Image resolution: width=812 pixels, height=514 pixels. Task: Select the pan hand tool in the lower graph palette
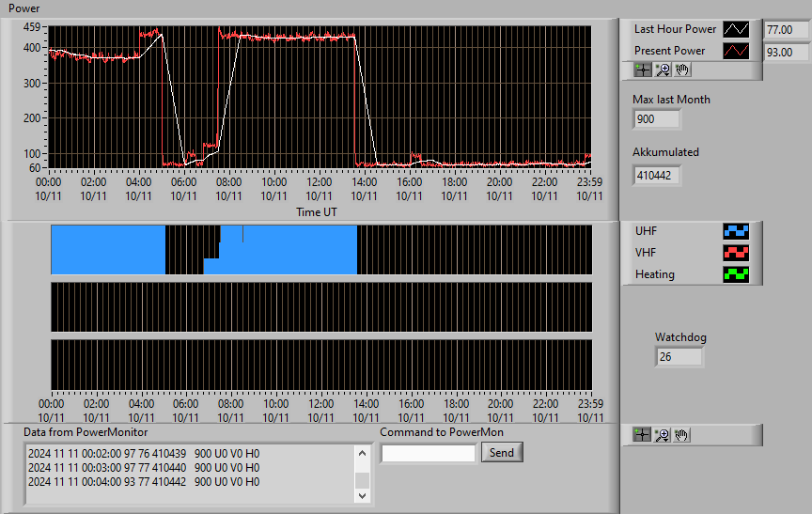[681, 435]
